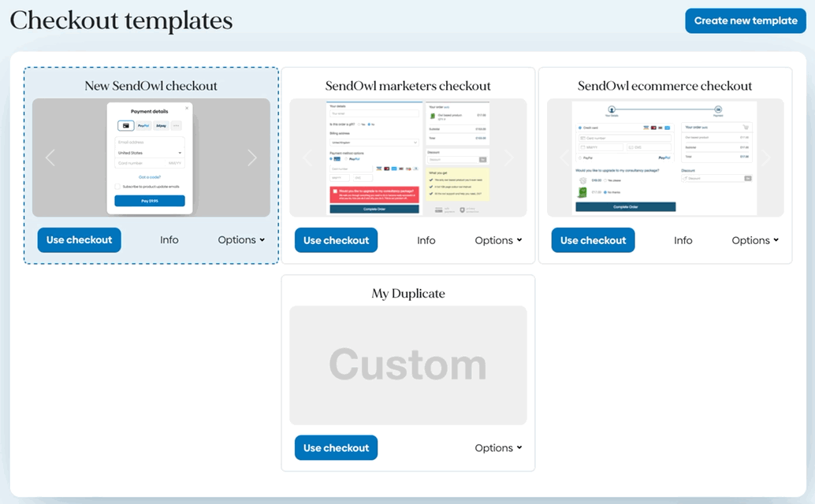Open Info for SendOwl ecommerce checkout
Viewport: 815px width, 504px height.
683,240
